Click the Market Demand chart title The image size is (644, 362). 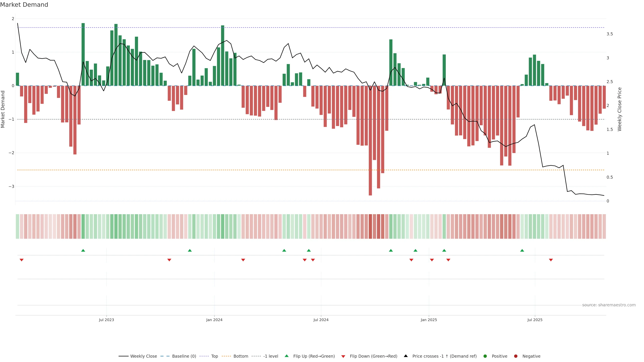pos(24,5)
